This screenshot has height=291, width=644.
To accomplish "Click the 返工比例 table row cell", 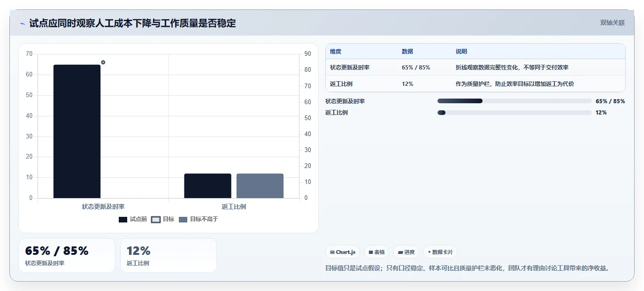I will [x=341, y=84].
